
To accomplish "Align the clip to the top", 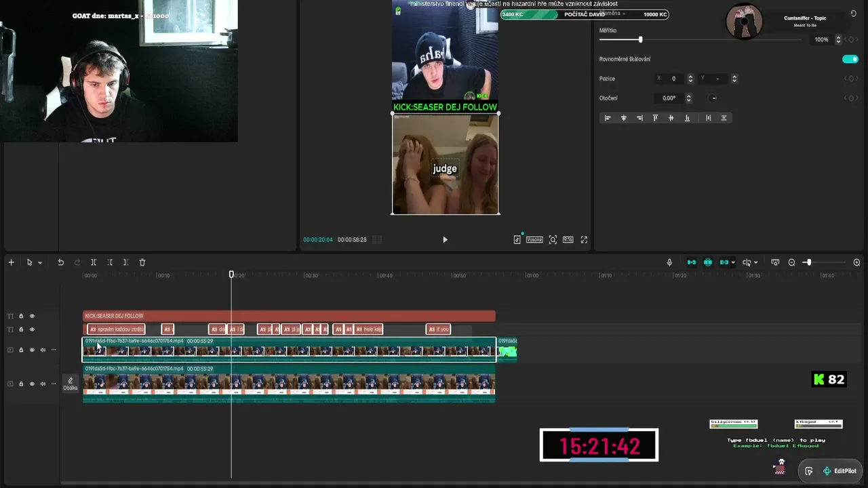I will coord(655,118).
